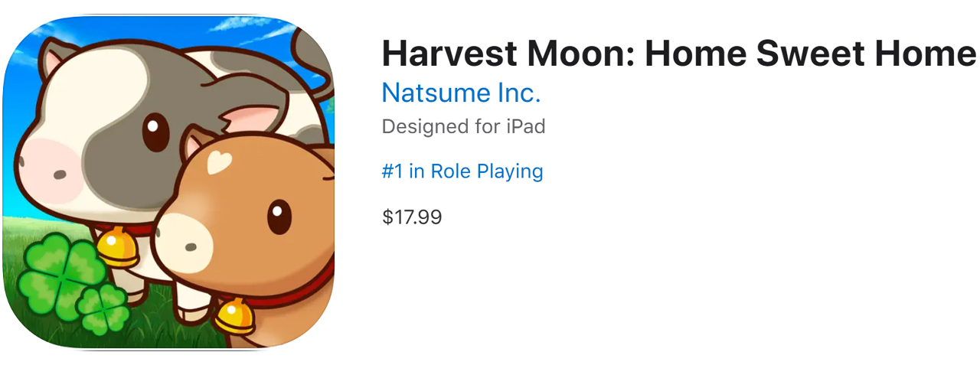Click the $17.99 price
The width and height of the screenshot is (980, 365).
[412, 217]
